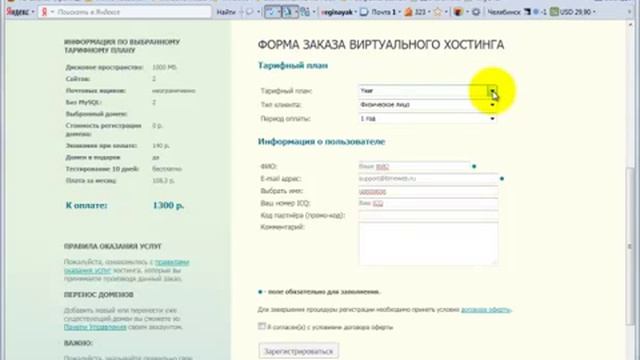Viewport: 640px width, 360px height.
Task: Click the toolbar icon right of translate
Action: click(304, 12)
